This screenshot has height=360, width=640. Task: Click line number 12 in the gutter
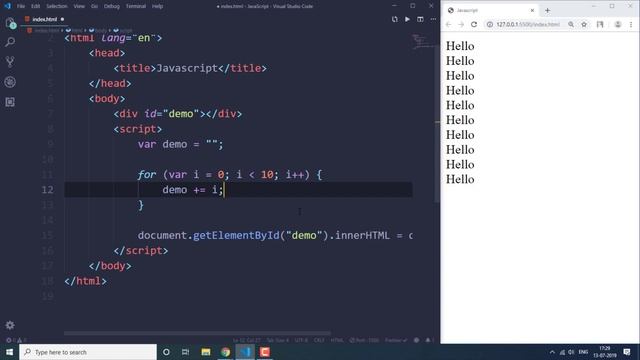coord(47,190)
